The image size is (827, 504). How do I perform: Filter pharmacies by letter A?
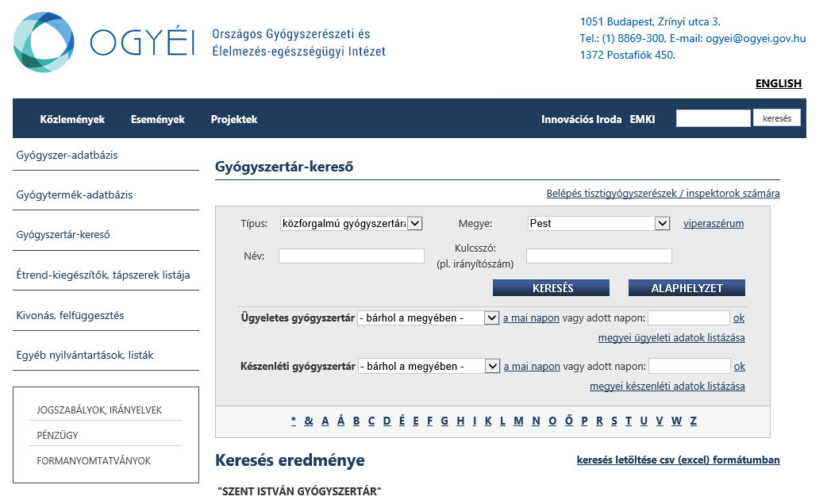tap(325, 421)
